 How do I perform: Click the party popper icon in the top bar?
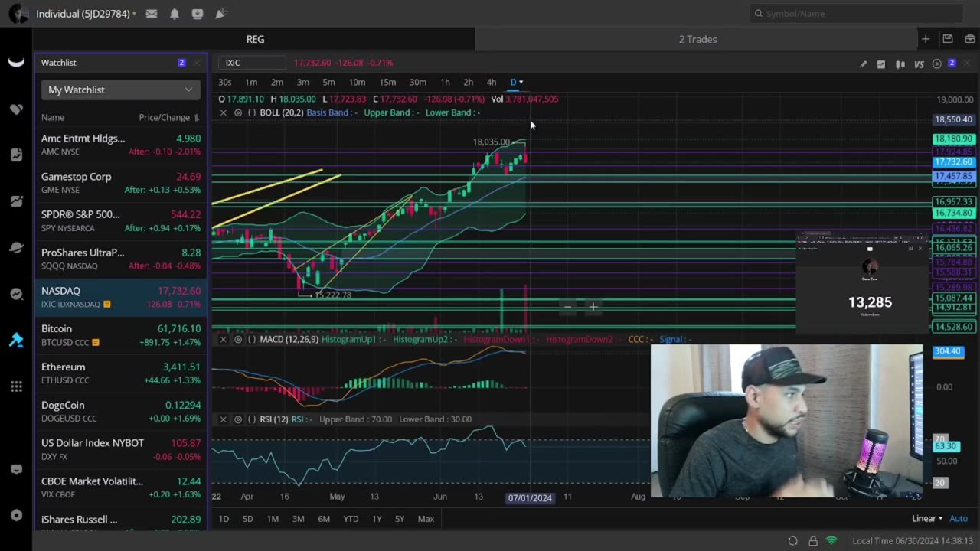coord(220,14)
